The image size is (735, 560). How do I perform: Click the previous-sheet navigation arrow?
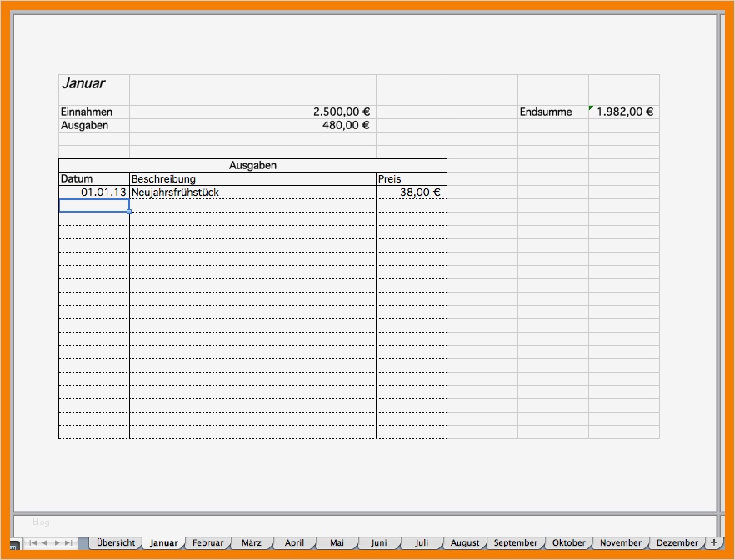[x=44, y=542]
